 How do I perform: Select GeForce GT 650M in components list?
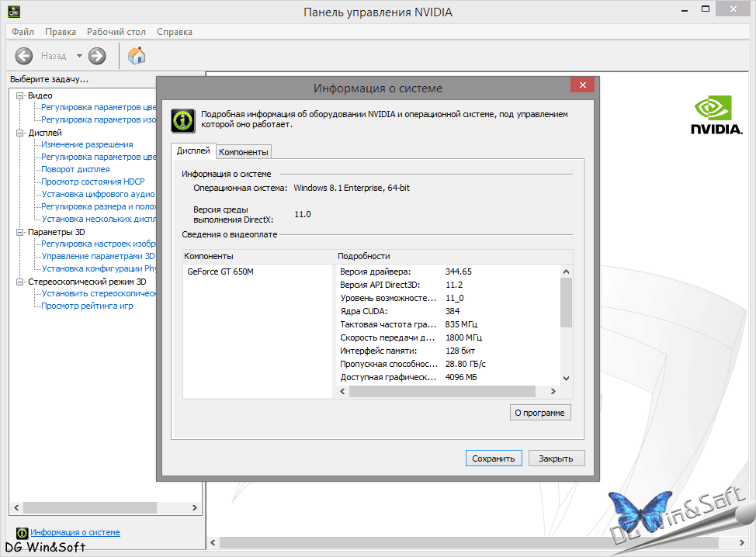[x=220, y=272]
